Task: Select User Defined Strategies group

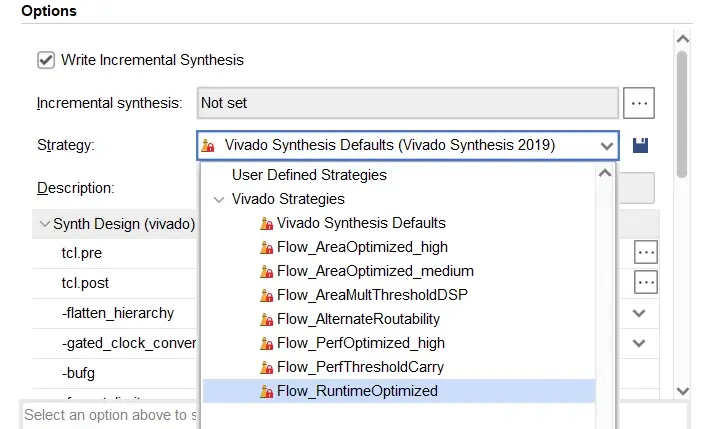Action: click(309, 175)
